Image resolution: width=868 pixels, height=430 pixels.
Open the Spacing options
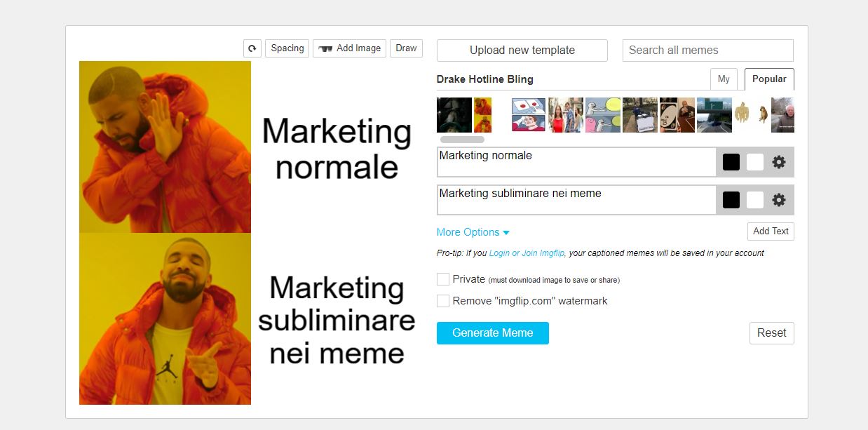click(287, 48)
